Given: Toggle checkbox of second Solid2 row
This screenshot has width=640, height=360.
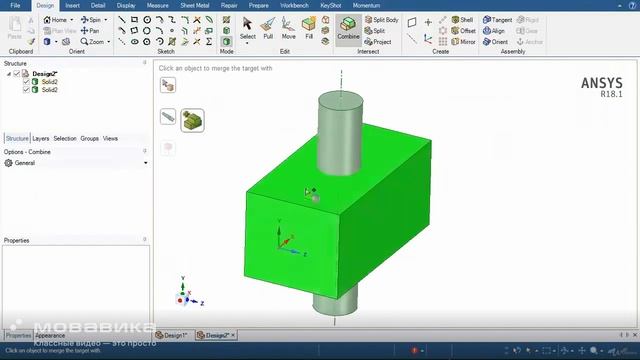Looking at the screenshot, I should point(27,89).
